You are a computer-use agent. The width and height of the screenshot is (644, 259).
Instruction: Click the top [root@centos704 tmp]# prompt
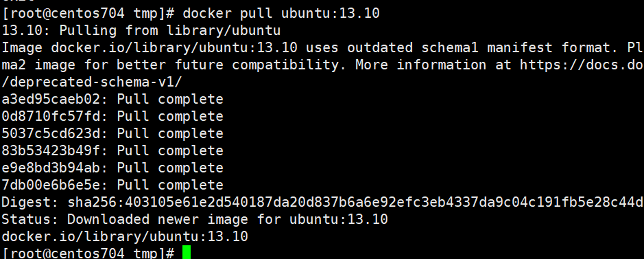tap(88, 14)
